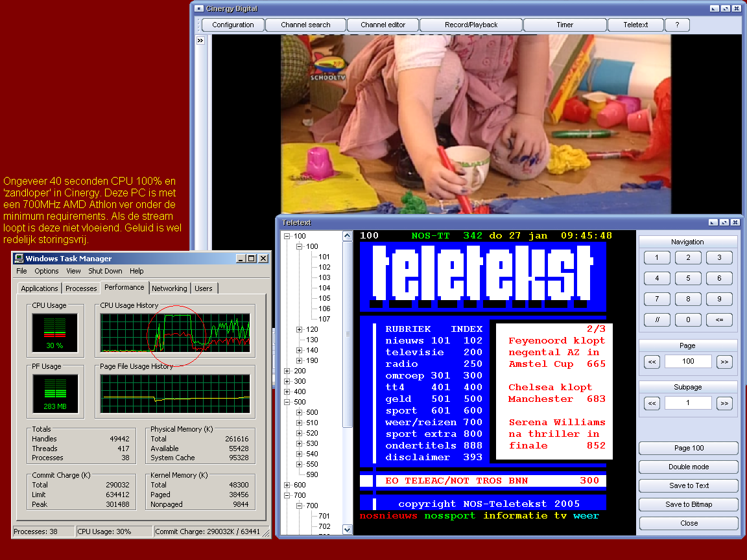Image resolution: width=747 pixels, height=560 pixels.
Task: Open the Options menu in Task Manager
Action: [x=46, y=271]
